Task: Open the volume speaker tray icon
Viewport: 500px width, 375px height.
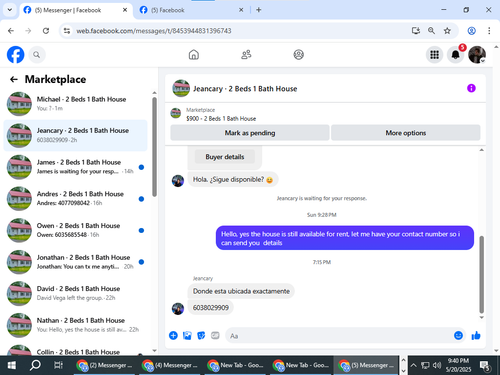Action: pos(437,365)
